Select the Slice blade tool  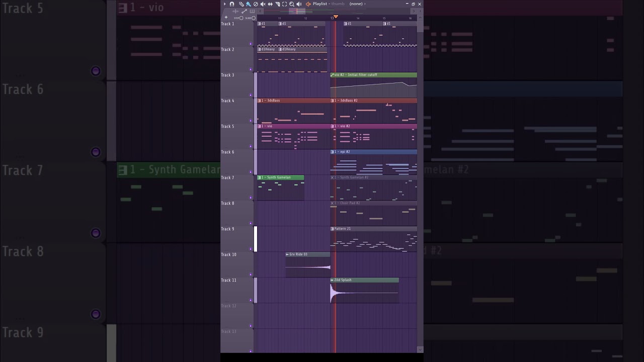point(277,4)
